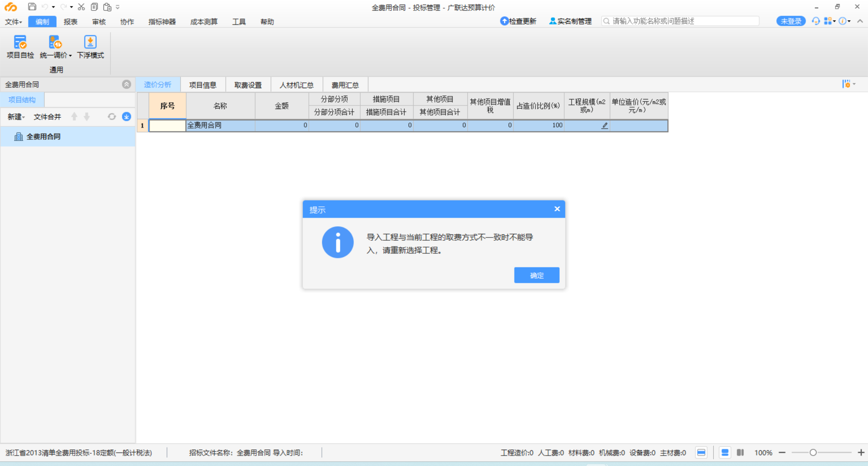Collapse the ribbon with chevron icon
868x466 pixels.
click(860, 21)
